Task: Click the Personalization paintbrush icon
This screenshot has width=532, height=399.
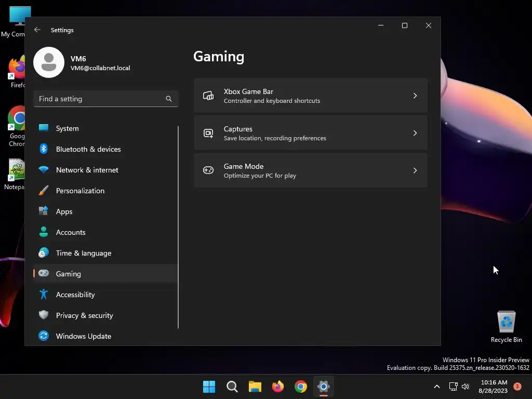Action: 44,190
